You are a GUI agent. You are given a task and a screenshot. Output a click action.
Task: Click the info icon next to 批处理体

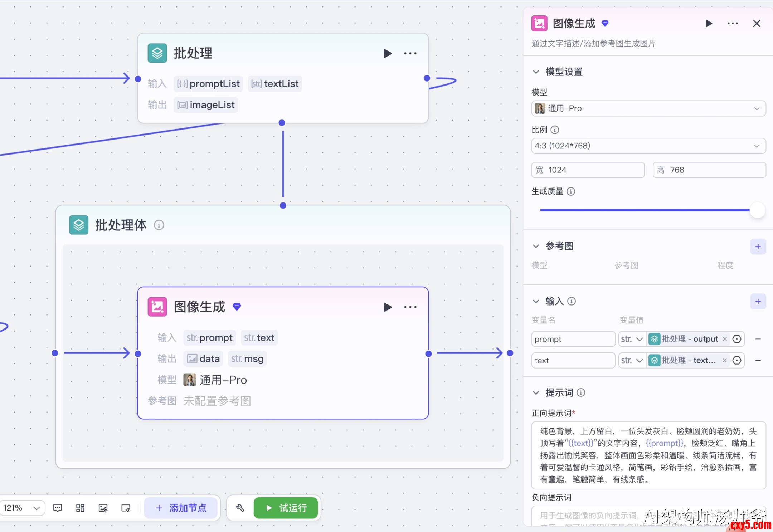159,225
